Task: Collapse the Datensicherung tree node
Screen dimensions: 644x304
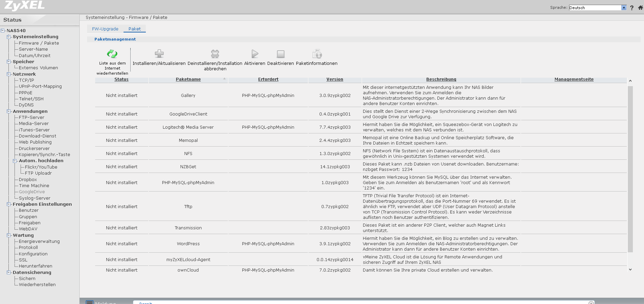Action: 9,273
